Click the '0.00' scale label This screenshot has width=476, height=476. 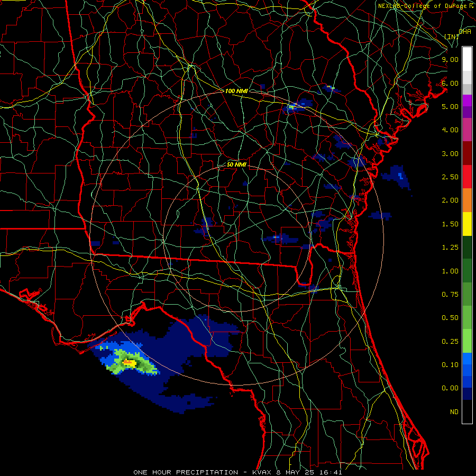[450, 388]
